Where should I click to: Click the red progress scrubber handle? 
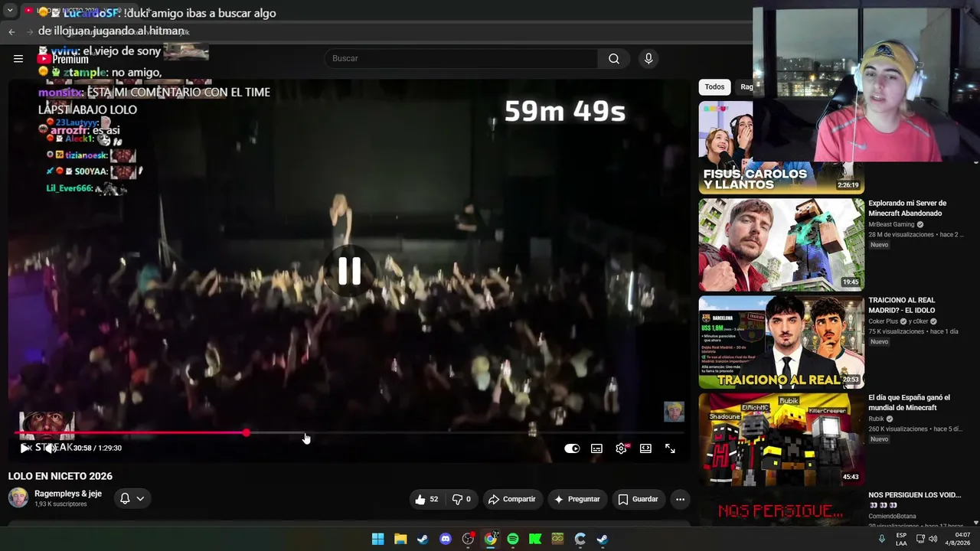click(x=246, y=433)
